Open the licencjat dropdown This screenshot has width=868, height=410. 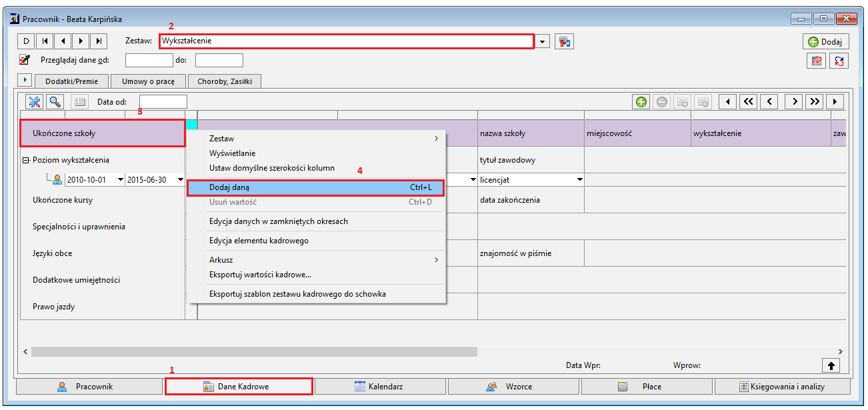click(579, 180)
